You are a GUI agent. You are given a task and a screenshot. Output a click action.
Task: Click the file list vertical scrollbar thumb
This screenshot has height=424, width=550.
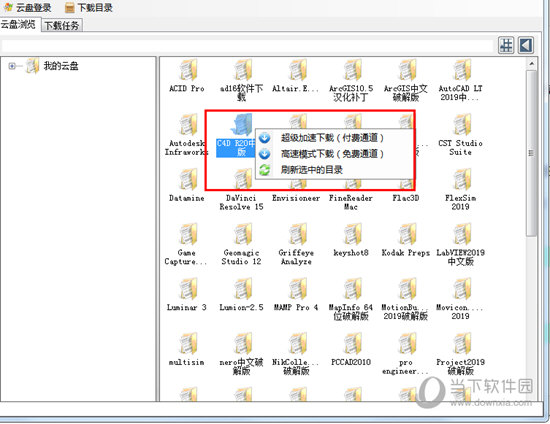point(531,153)
